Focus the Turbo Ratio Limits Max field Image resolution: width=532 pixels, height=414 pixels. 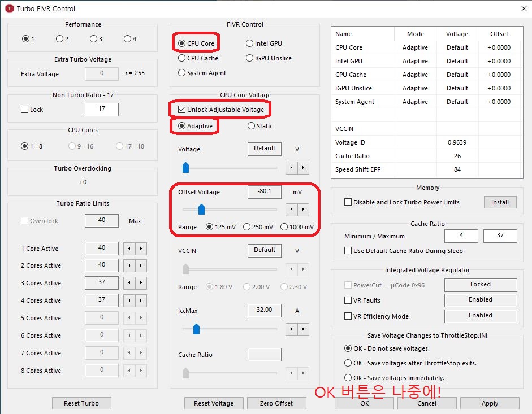102,220
